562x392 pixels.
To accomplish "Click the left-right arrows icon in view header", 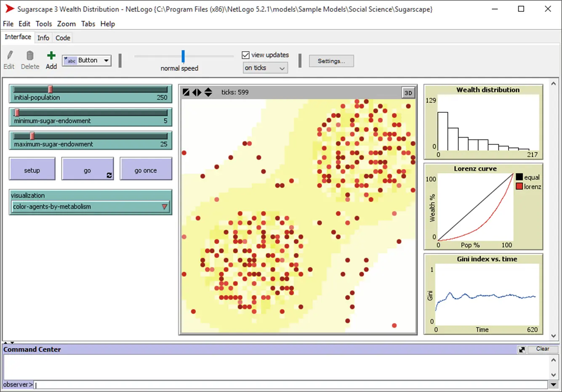I will tap(197, 92).
